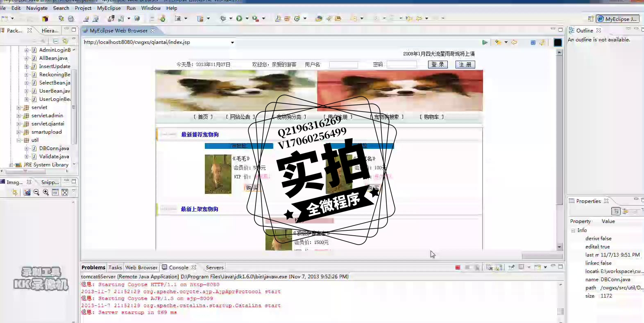Click the Open Web Browser globe icon
This screenshot has width=644, height=323.
[x=137, y=18]
